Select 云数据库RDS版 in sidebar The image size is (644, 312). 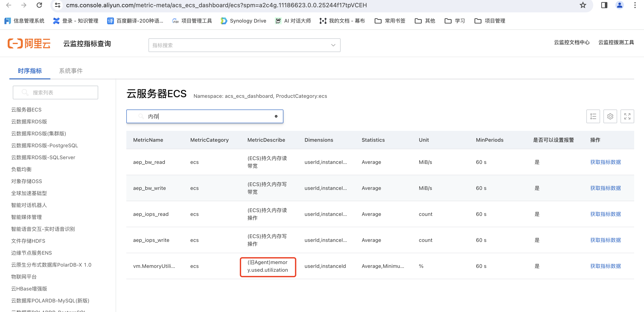pyautogui.click(x=29, y=122)
